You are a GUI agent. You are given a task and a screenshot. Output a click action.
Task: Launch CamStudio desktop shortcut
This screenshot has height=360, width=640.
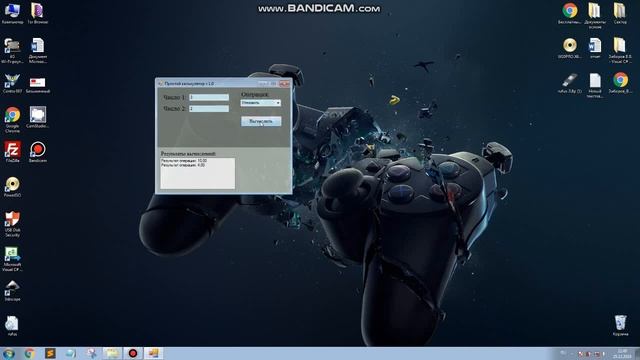pos(38,118)
